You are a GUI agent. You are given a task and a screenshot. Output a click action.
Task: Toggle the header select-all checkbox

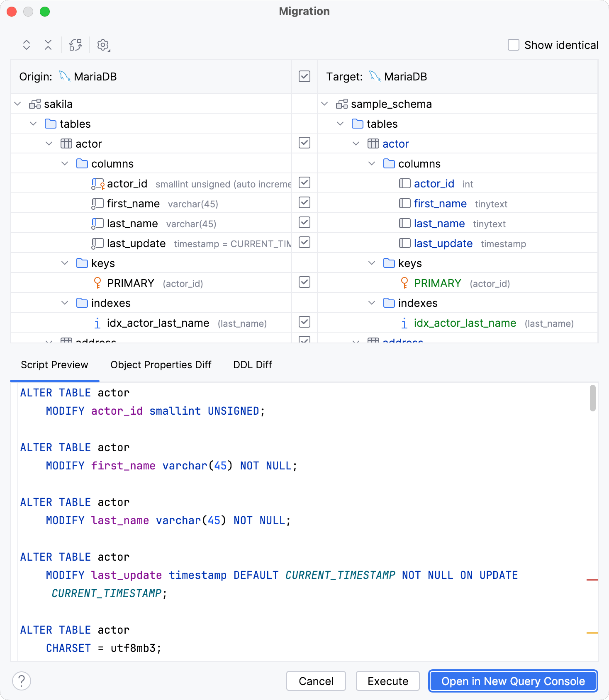pyautogui.click(x=304, y=76)
